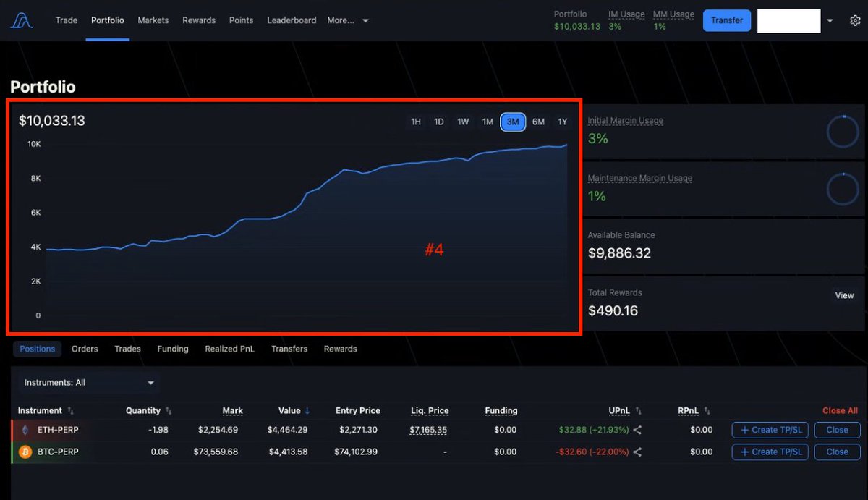Viewport: 868px width, 500px height.
Task: Close the ETH-PERP position
Action: [x=837, y=430]
